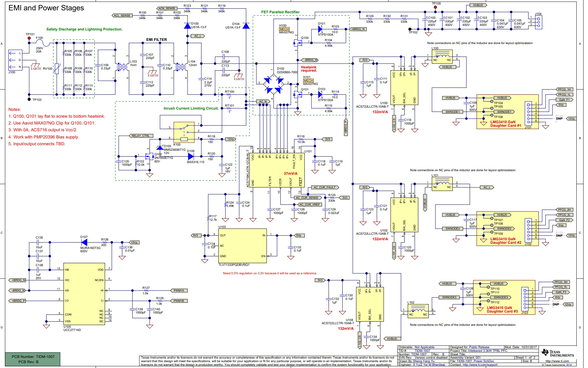This screenshot has width=588, height=368.
Task: Select the PWM1A port label
Action: (x=179, y=291)
